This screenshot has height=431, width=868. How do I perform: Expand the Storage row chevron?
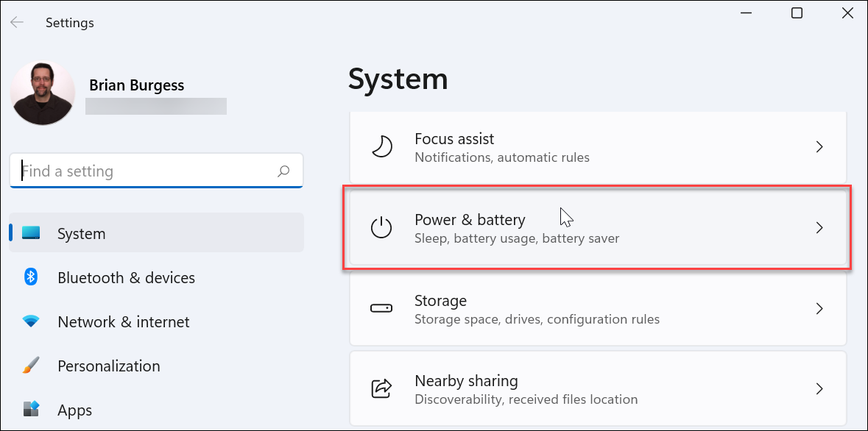point(819,308)
